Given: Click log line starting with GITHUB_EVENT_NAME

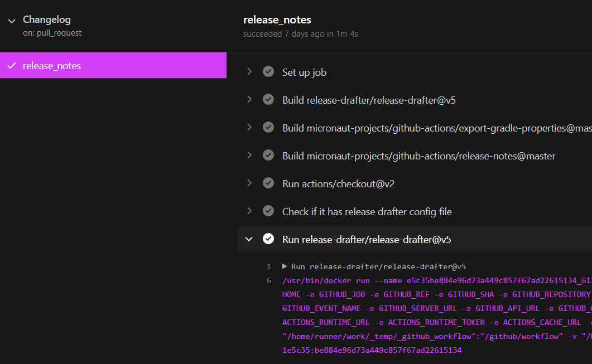Looking at the screenshot, I should [x=437, y=309].
